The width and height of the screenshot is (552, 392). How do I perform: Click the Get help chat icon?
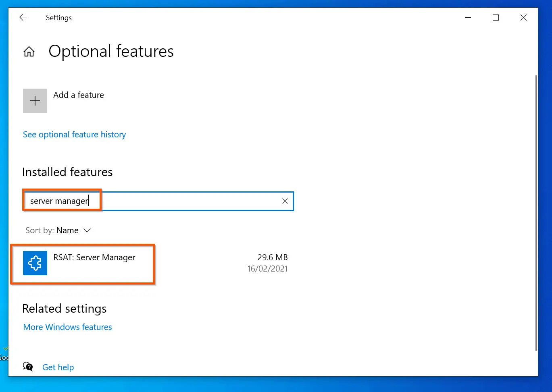[x=28, y=367]
